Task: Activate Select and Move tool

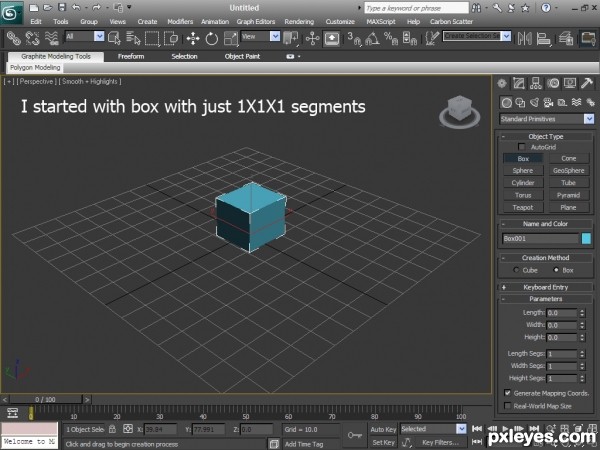Action: tap(193, 38)
